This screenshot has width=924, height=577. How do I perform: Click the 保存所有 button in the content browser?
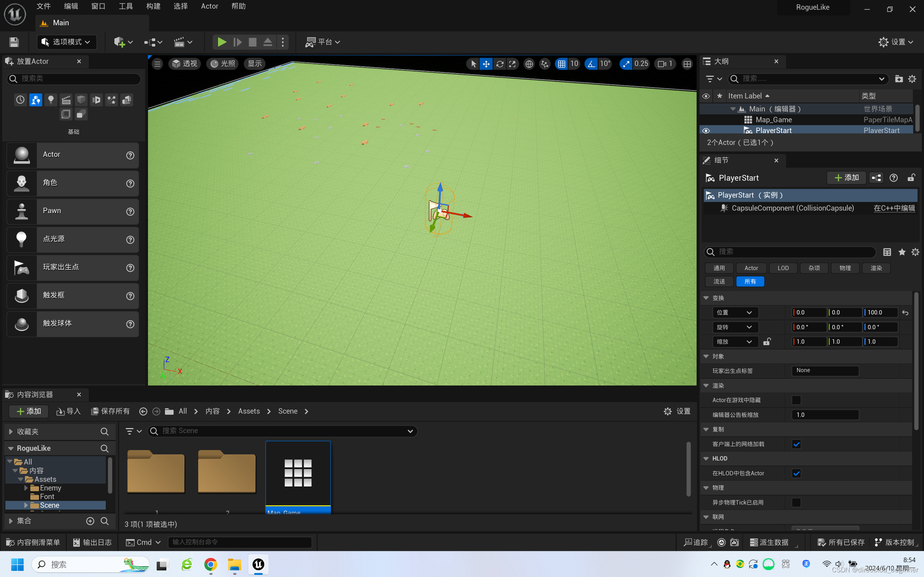point(111,411)
